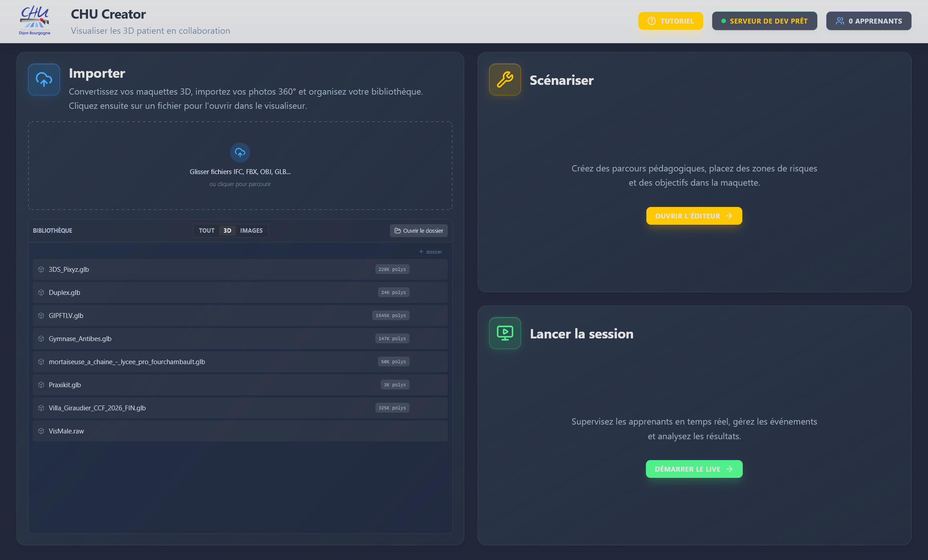Open 3DS_Pixyz.glb file name
The image size is (928, 560).
69,270
